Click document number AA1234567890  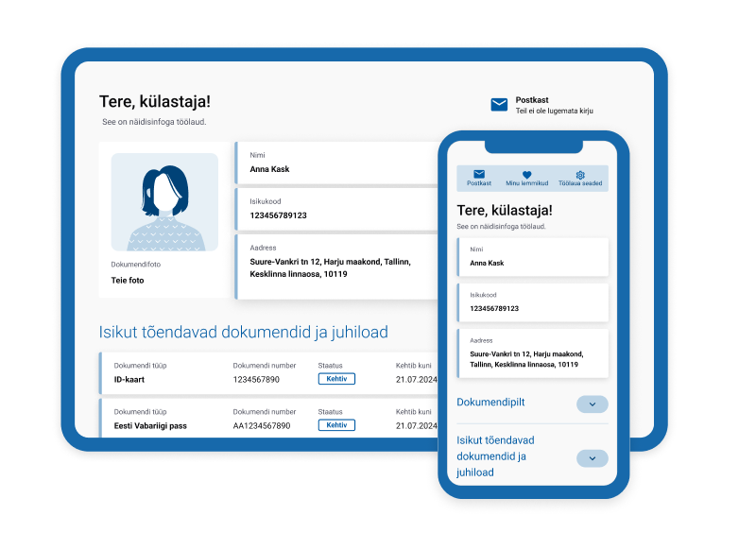[x=262, y=425]
